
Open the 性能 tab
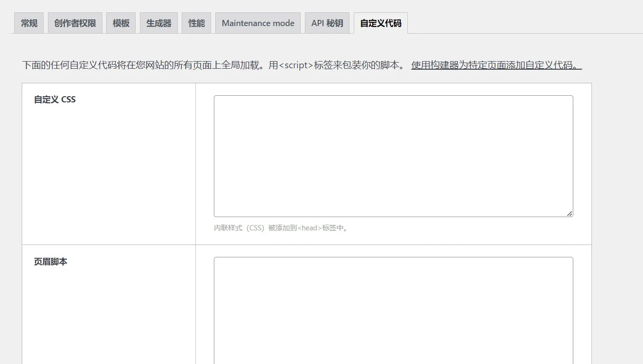click(196, 23)
